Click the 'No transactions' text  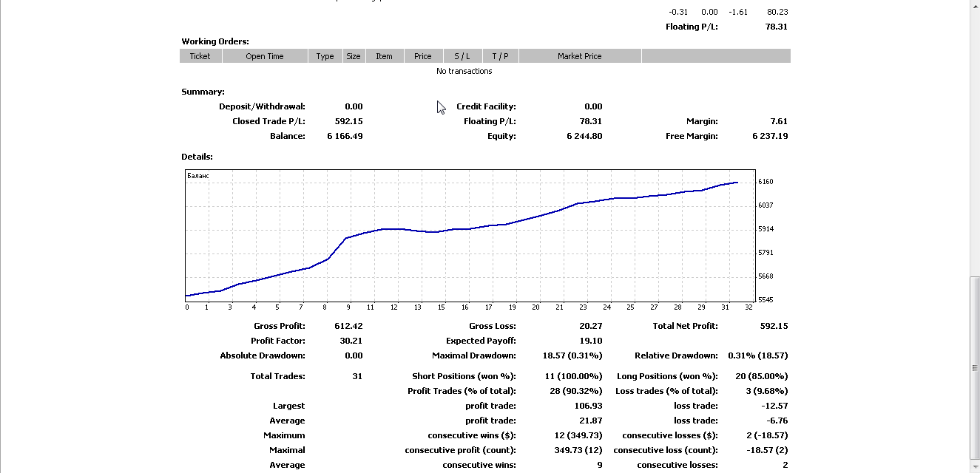[x=464, y=71]
